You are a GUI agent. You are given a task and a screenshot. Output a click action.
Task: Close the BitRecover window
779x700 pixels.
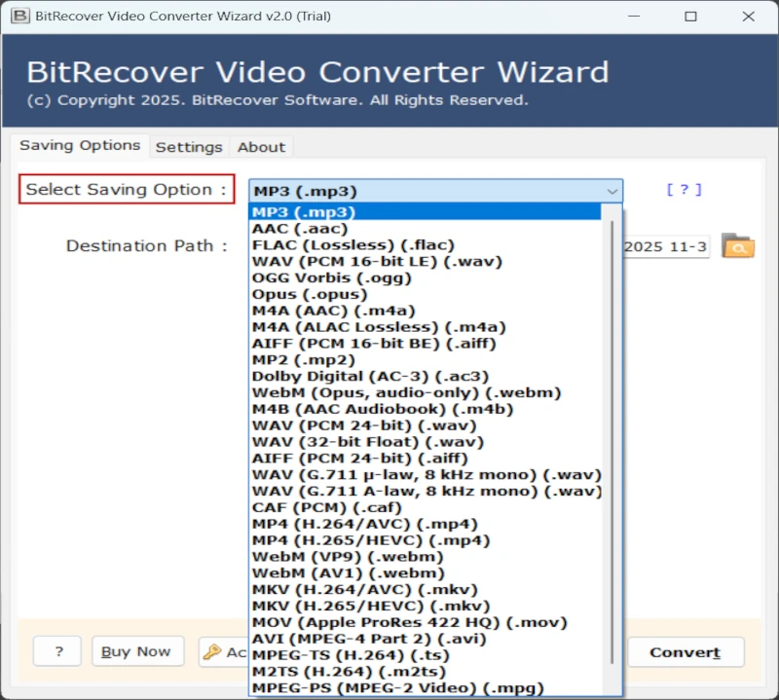point(748,16)
